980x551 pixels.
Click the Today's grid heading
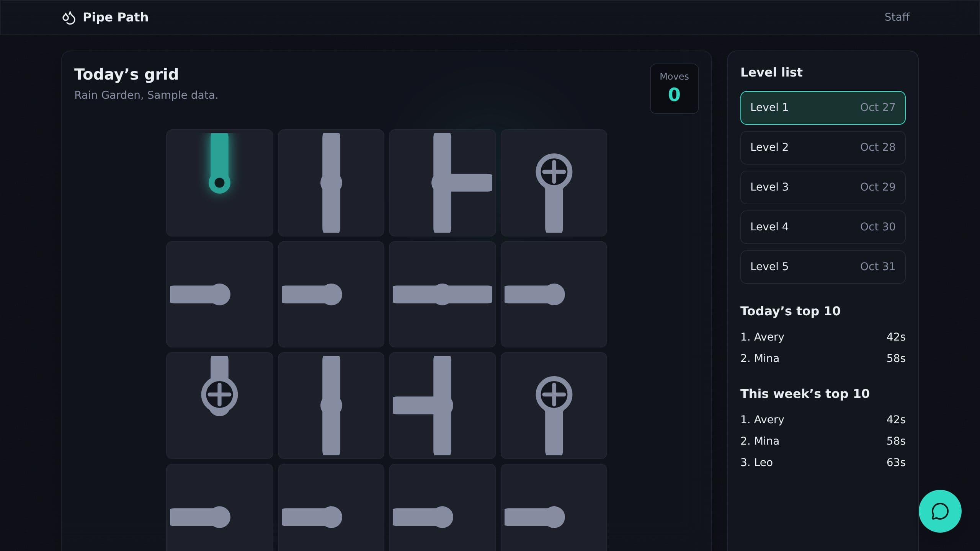pyautogui.click(x=126, y=74)
